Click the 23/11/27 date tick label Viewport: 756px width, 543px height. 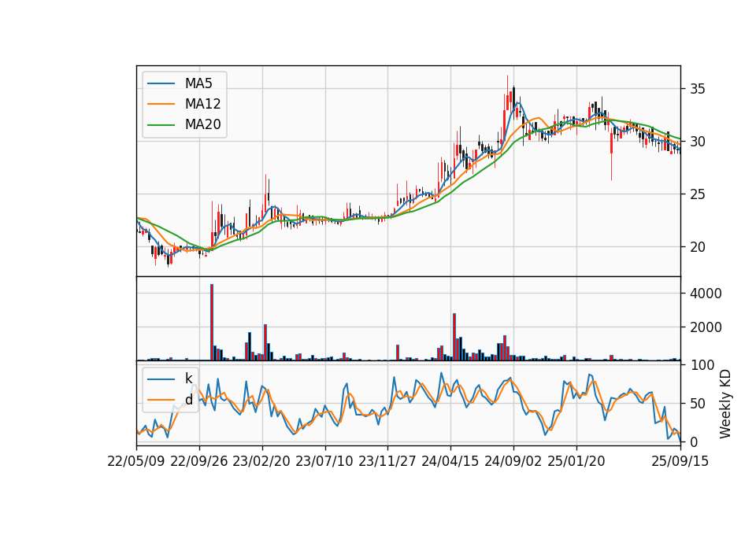click(x=387, y=461)
